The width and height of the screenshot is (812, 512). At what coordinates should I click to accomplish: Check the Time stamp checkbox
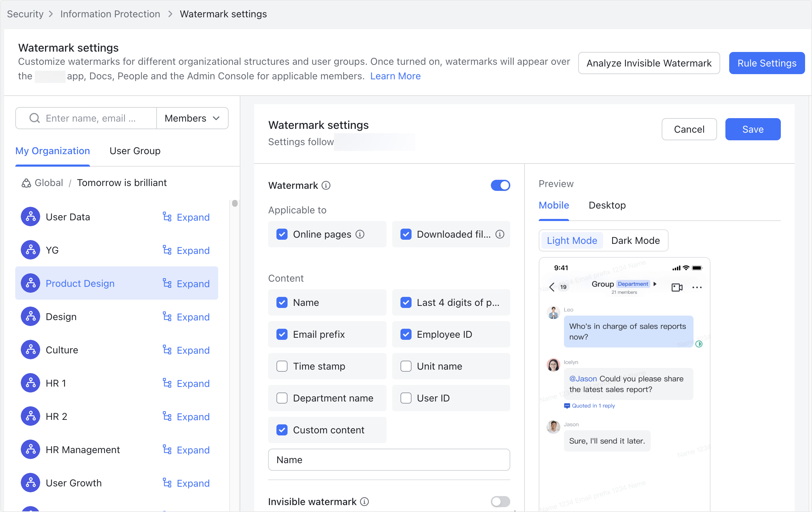click(x=282, y=366)
